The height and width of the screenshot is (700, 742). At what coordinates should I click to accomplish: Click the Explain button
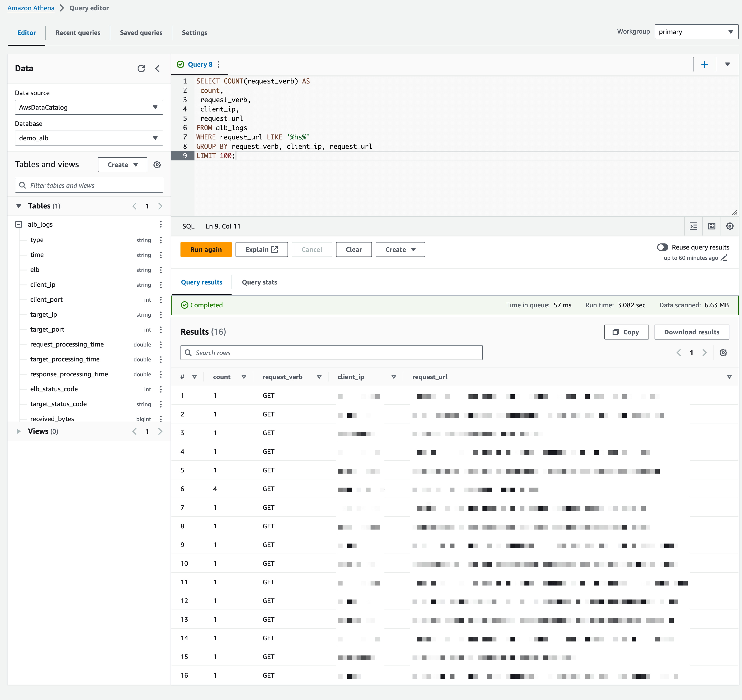click(262, 250)
